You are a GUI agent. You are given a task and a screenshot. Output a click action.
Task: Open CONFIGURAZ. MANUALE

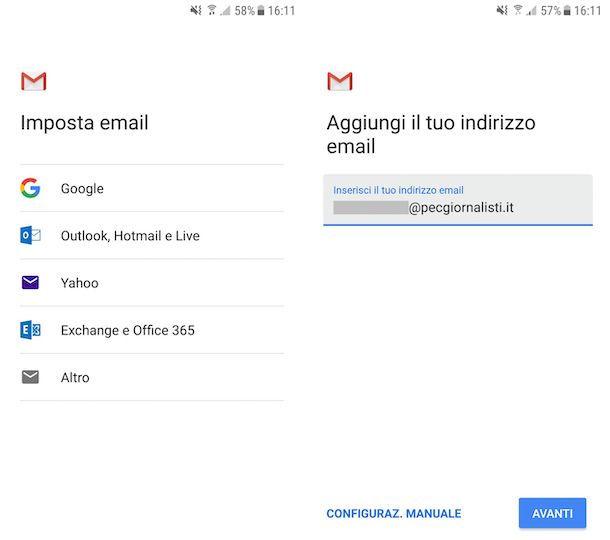(394, 514)
